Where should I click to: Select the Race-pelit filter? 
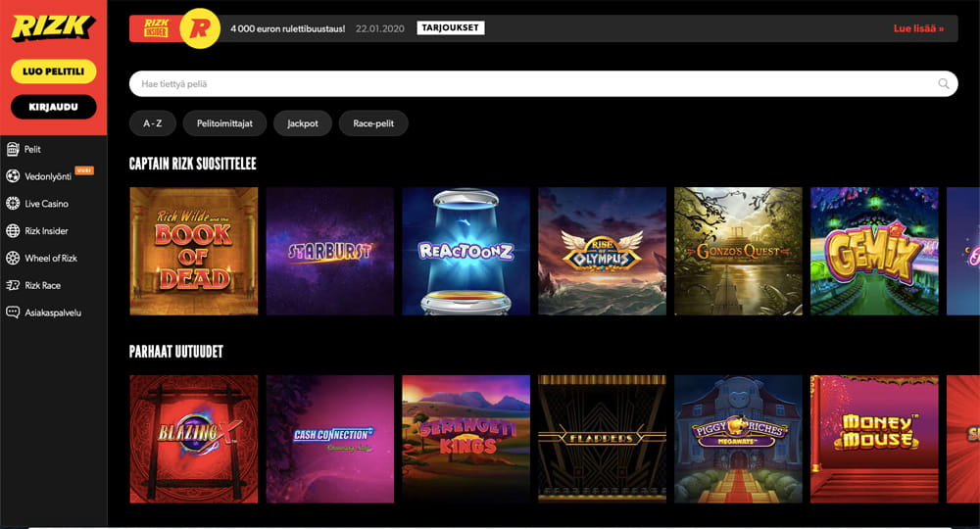(373, 123)
